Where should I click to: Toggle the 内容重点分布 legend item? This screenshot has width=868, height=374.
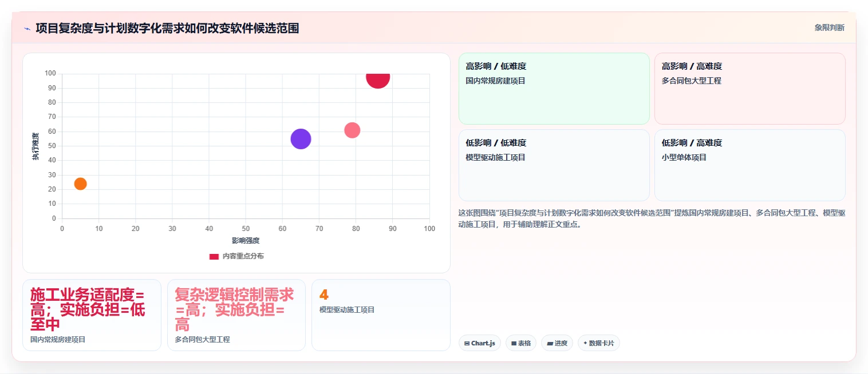[236, 256]
